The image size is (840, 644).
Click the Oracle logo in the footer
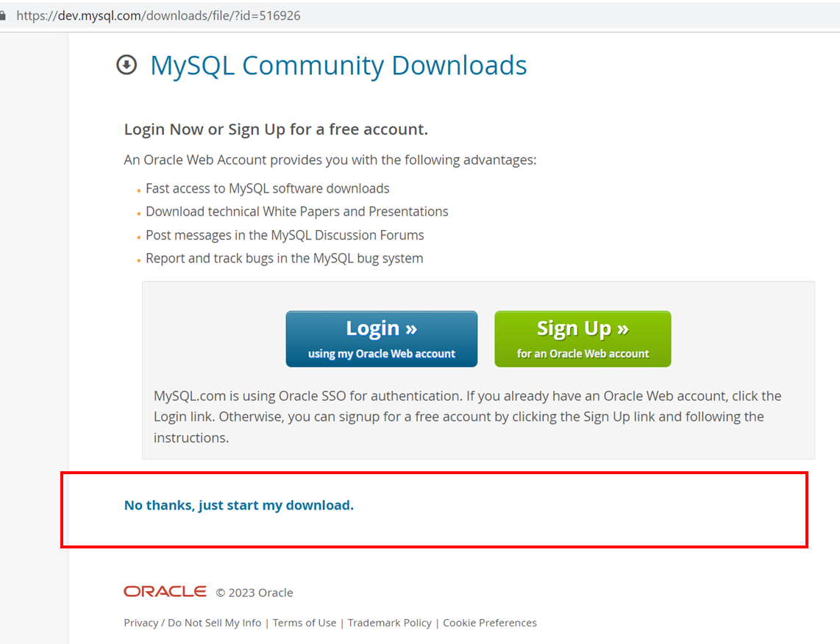coord(165,592)
